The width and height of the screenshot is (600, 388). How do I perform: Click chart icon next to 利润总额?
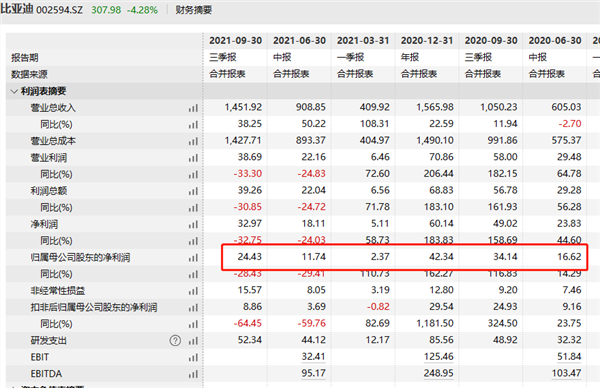(x=193, y=191)
